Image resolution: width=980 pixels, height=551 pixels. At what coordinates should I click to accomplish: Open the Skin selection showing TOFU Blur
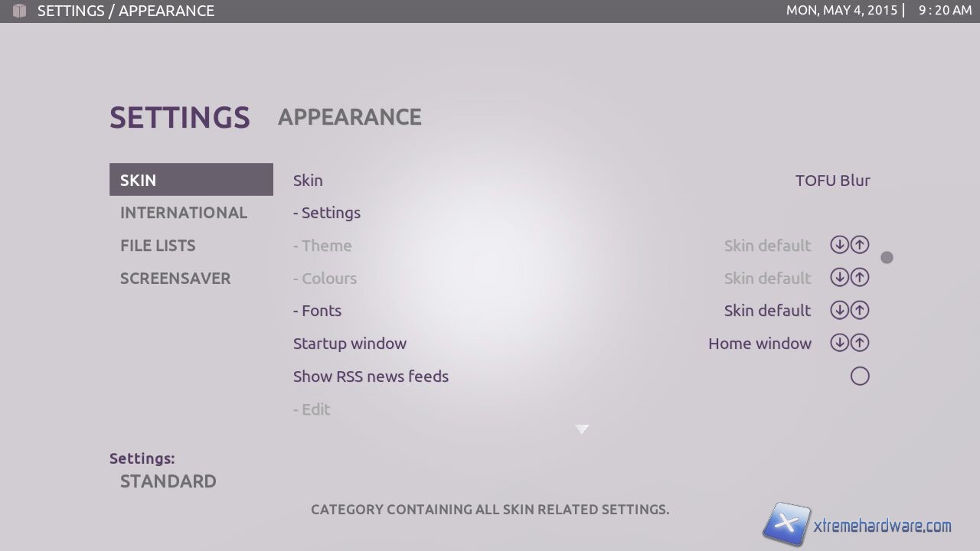832,181
